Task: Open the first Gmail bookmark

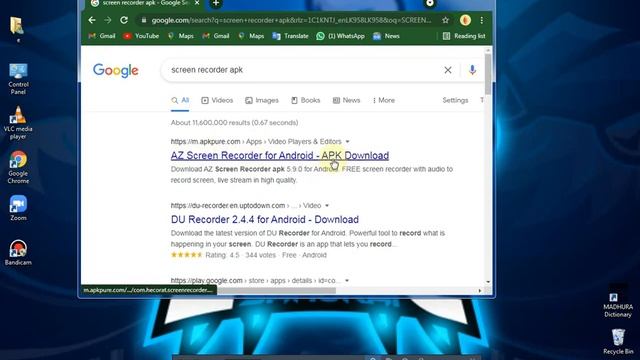Action: 102,36
